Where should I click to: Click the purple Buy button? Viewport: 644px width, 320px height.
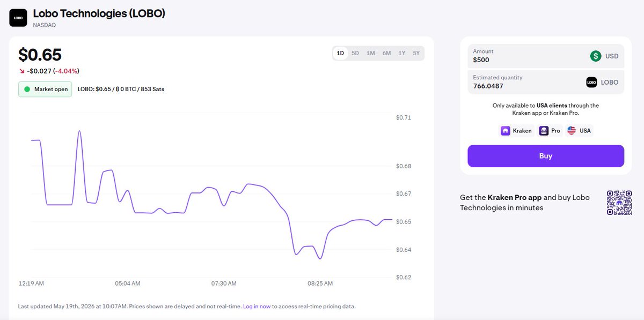pos(546,156)
